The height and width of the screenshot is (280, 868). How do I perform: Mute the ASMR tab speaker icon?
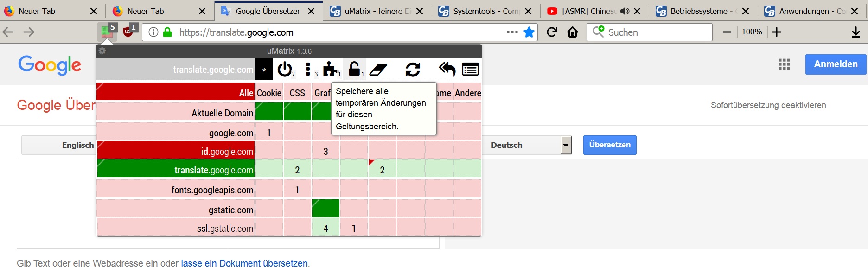click(625, 11)
